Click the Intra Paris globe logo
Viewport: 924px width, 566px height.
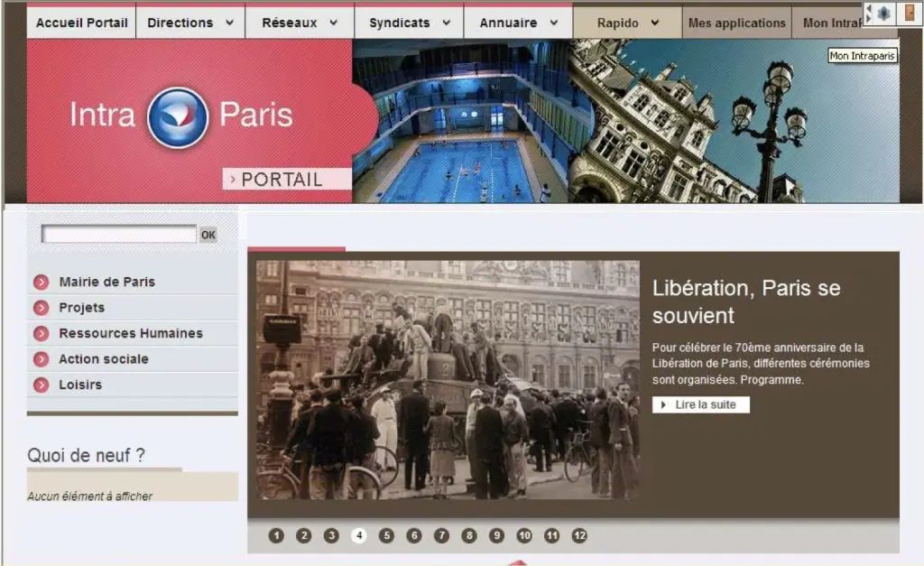[178, 117]
